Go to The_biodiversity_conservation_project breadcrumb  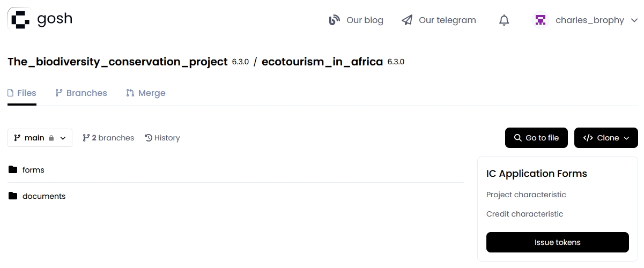click(117, 62)
